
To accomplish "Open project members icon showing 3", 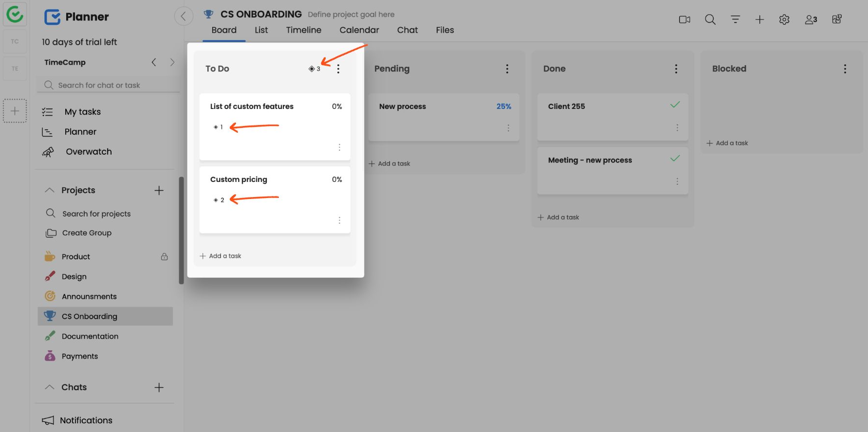I will [x=811, y=19].
